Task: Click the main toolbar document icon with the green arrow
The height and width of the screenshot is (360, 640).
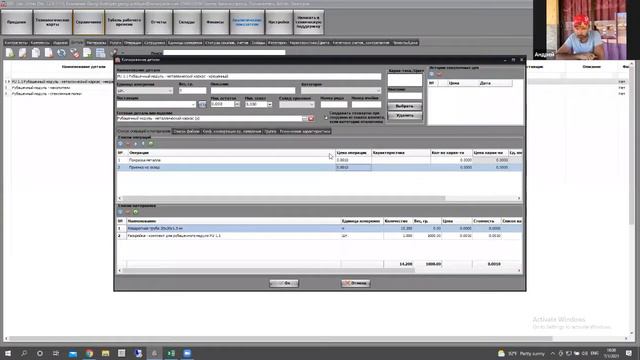Action: (87, 53)
